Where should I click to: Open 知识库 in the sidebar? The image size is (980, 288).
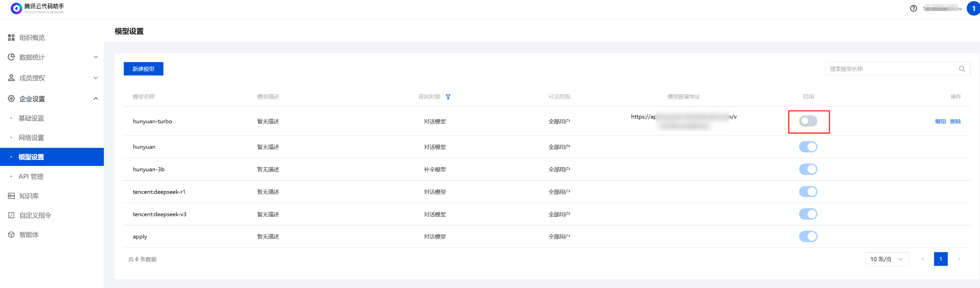[x=29, y=196]
